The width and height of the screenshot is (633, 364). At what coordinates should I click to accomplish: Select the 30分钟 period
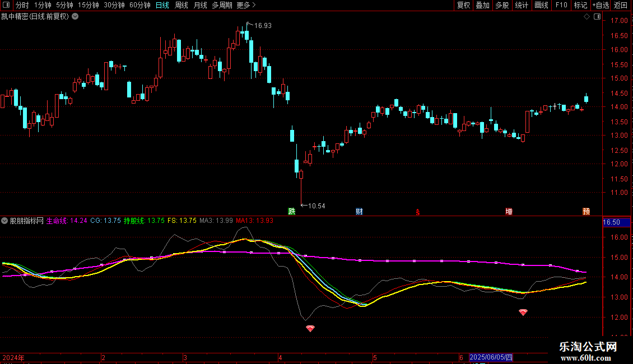(x=114, y=5)
